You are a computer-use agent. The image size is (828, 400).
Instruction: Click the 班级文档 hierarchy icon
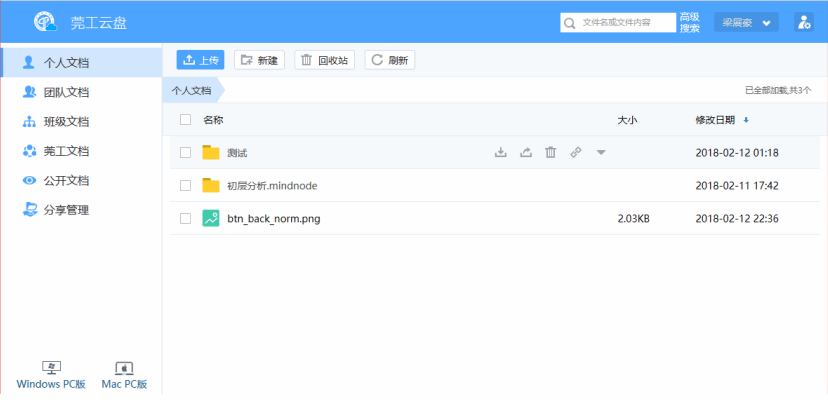(x=29, y=122)
